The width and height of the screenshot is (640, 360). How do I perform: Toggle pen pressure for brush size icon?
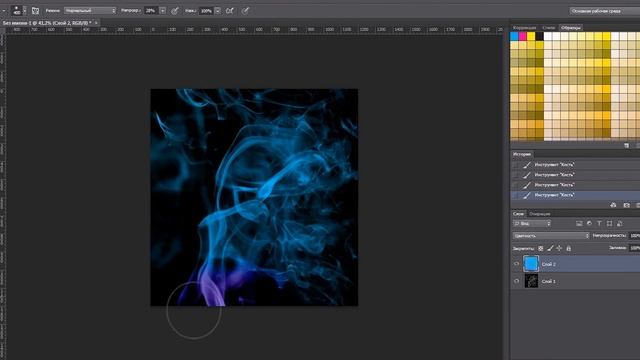(245, 11)
